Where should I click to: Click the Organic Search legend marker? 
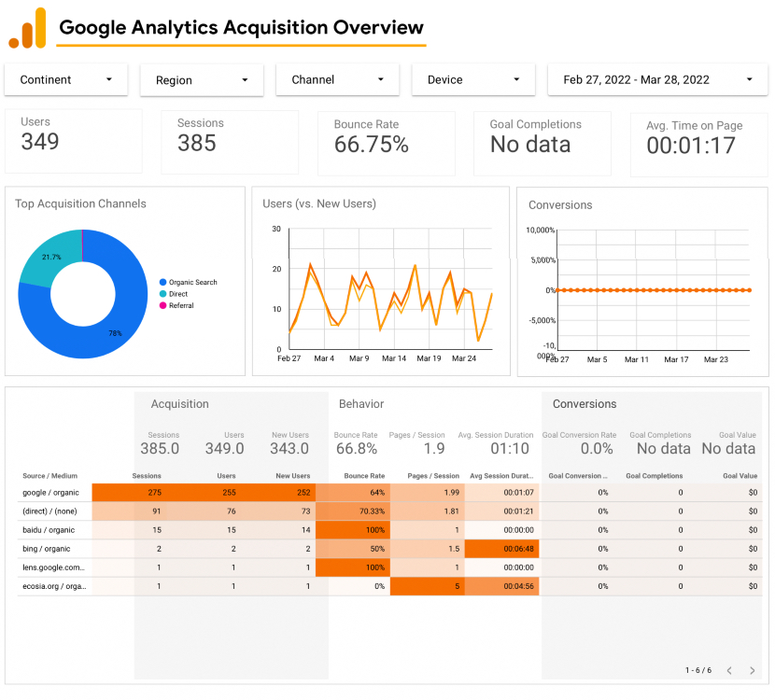[162, 282]
